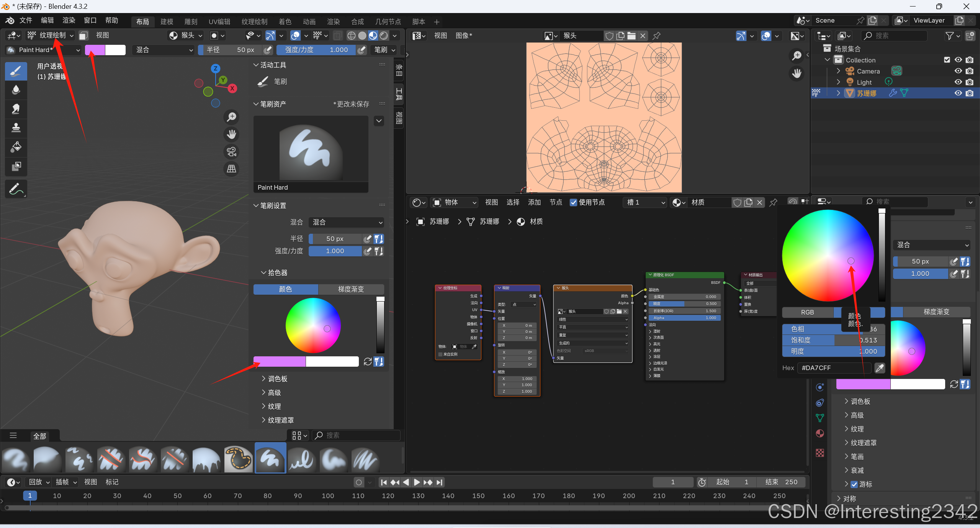Expand the 调色板 section in brush settings

coord(277,379)
